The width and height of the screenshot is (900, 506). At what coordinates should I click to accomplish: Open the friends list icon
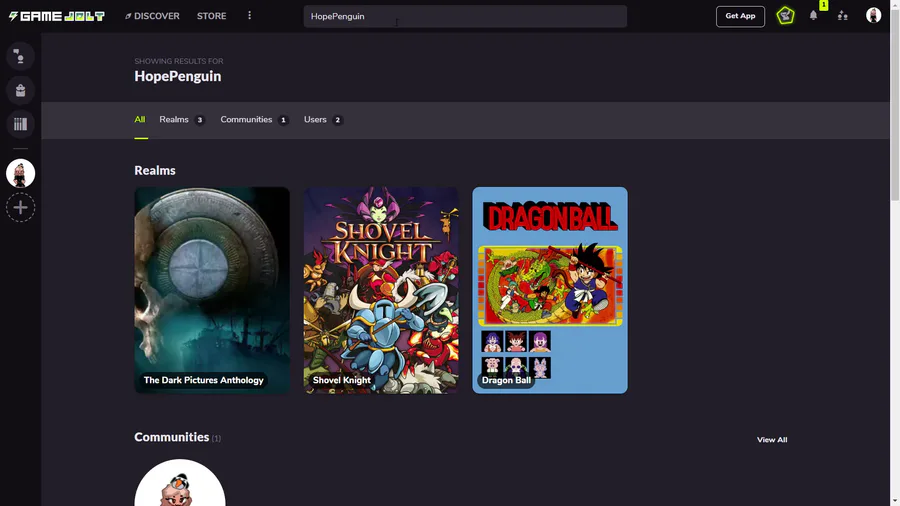pos(843,16)
